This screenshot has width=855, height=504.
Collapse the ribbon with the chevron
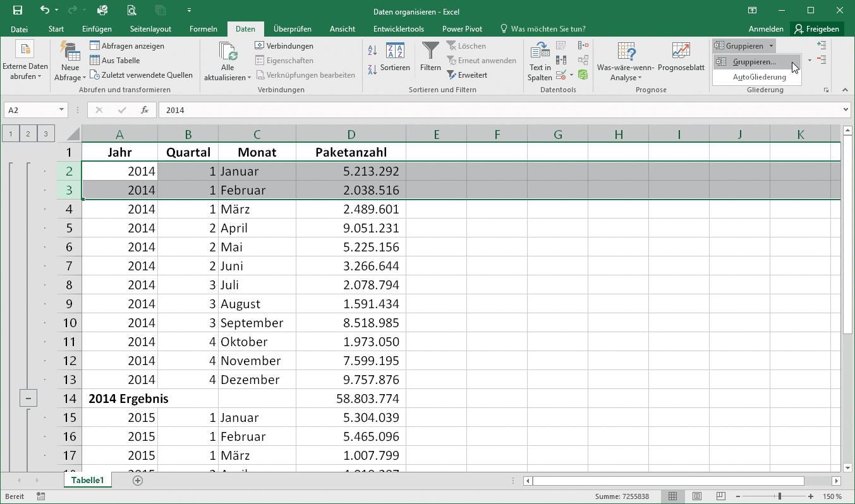click(x=847, y=91)
